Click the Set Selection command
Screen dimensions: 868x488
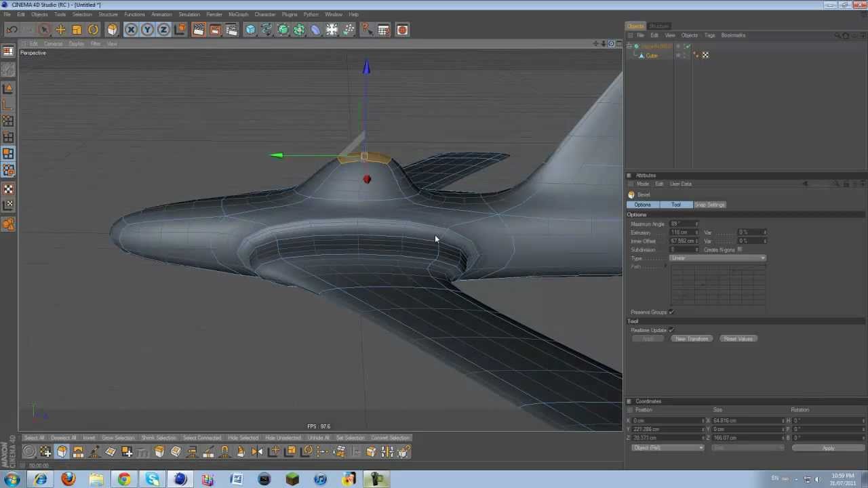[350, 438]
